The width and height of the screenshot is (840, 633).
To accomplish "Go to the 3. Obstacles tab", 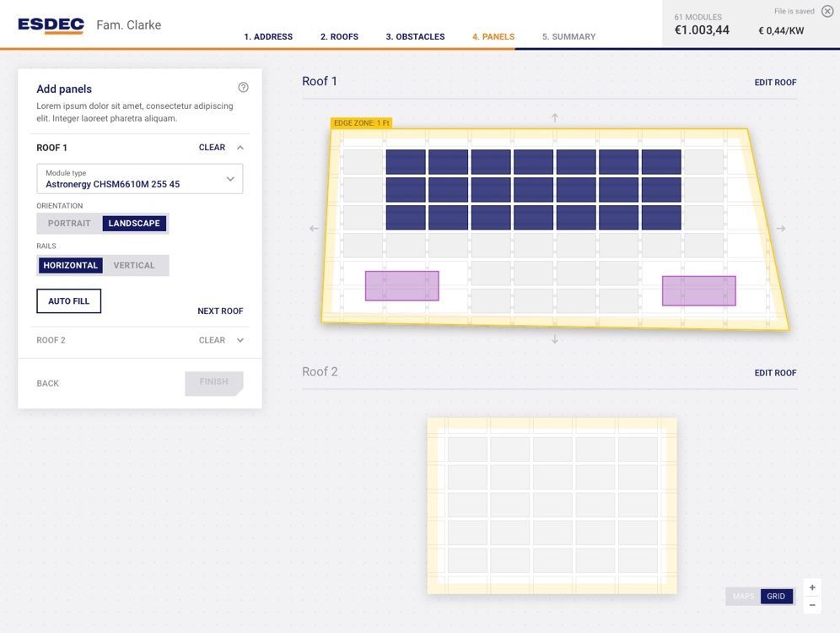I will pos(415,37).
